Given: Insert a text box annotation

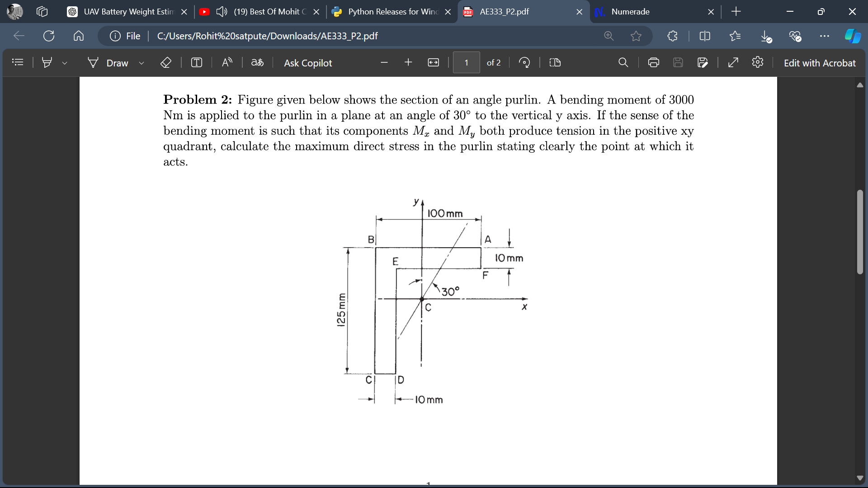Looking at the screenshot, I should pos(197,62).
